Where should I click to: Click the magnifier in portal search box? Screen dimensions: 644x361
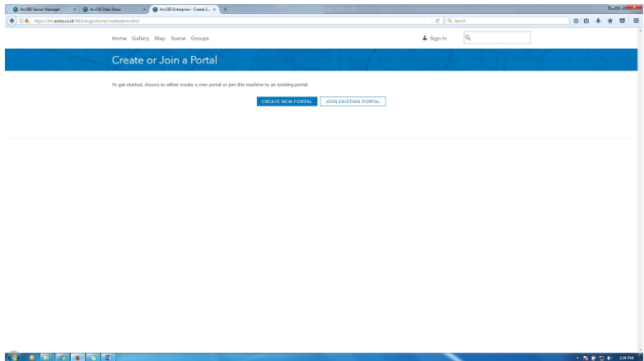(468, 38)
